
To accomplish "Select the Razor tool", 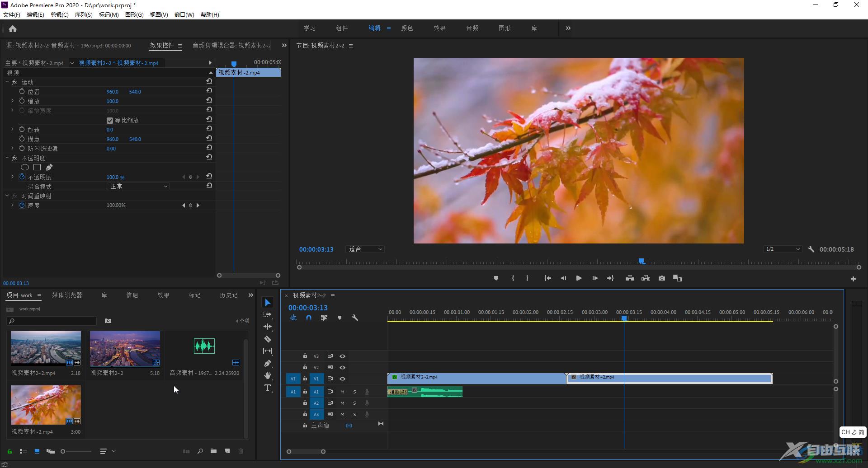I will click(x=268, y=339).
